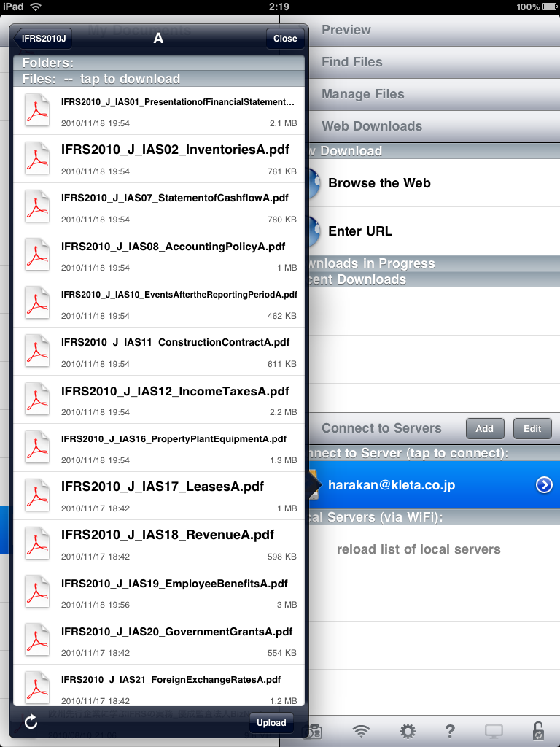The width and height of the screenshot is (560, 747).
Task: Tap Add button next to Connect to Servers
Action: (x=485, y=428)
